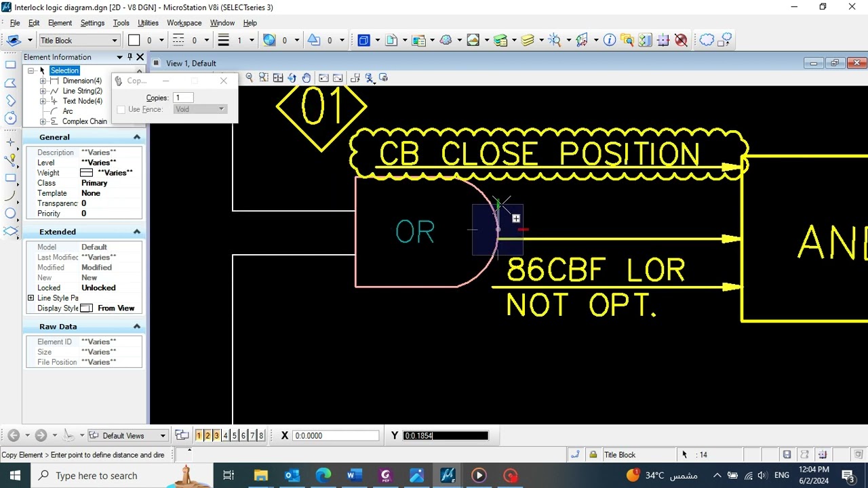Click the Weight Varies property swatch
The image size is (868, 488).
click(x=86, y=173)
